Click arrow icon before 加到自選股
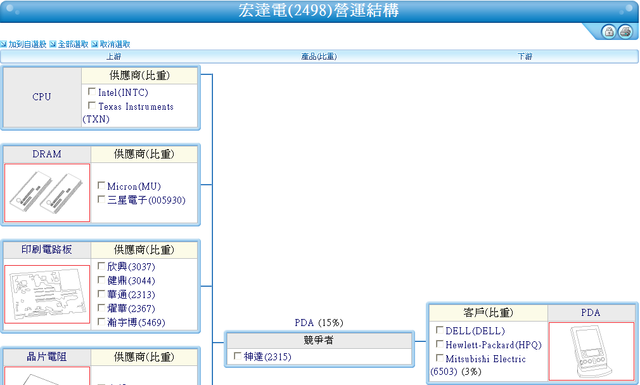Screen dimensions: 640x385 4,44
